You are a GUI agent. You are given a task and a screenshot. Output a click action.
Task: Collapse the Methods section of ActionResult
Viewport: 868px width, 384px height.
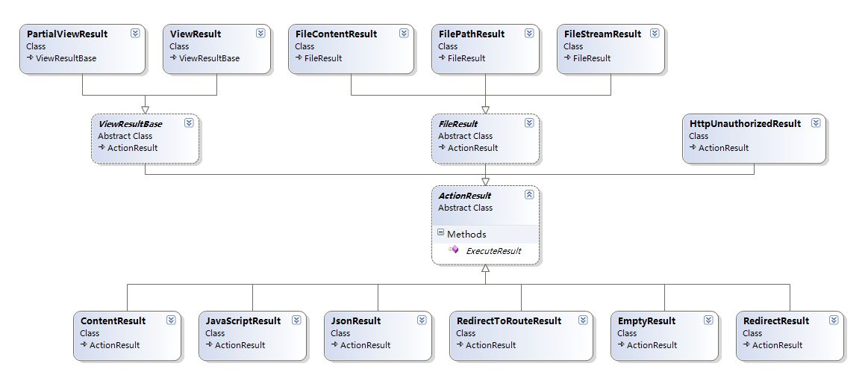pyautogui.click(x=440, y=233)
